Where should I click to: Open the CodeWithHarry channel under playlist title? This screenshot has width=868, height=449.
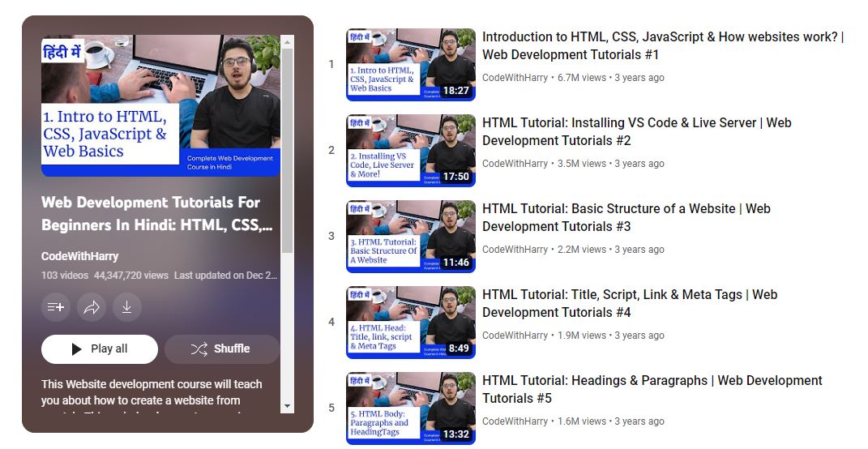click(x=79, y=256)
